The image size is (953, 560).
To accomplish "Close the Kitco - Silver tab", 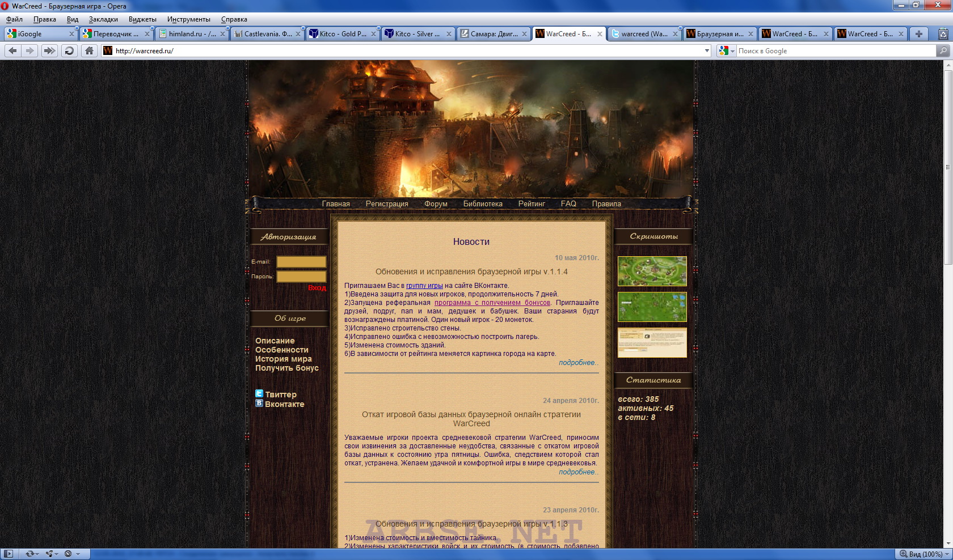I will tap(449, 34).
